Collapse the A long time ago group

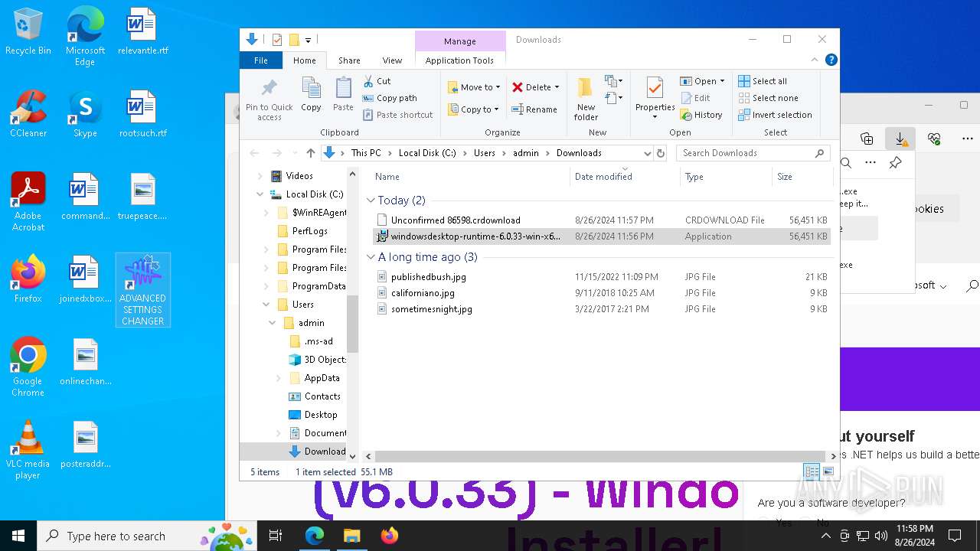point(371,257)
